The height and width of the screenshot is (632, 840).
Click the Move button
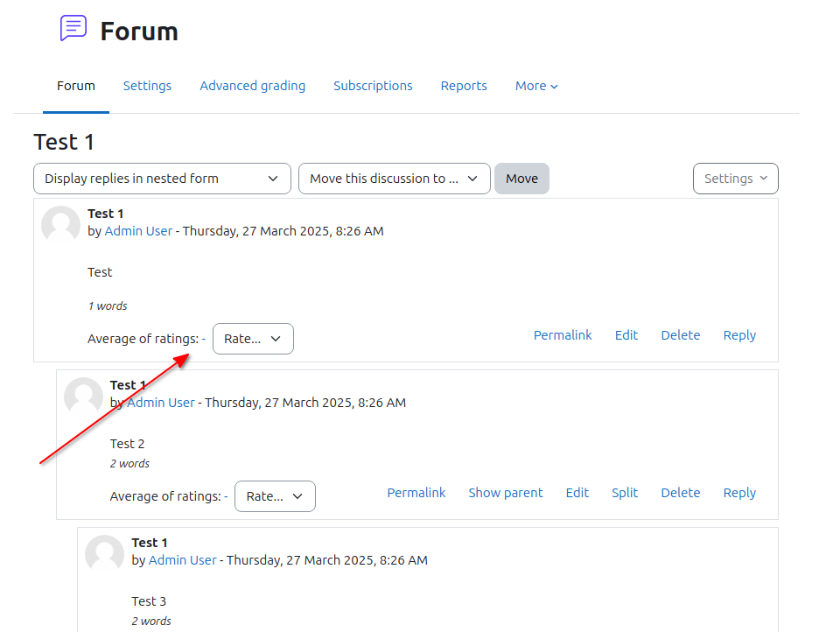(521, 179)
